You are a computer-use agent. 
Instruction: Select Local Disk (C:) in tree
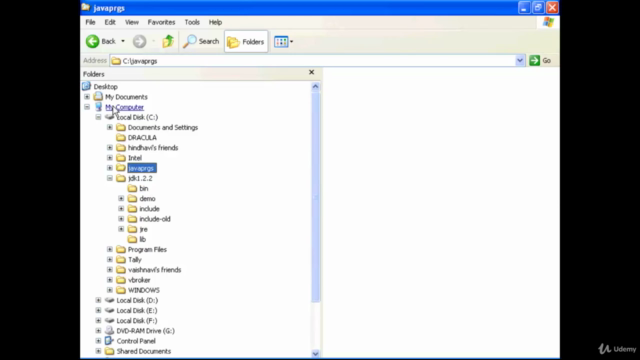[x=137, y=117]
